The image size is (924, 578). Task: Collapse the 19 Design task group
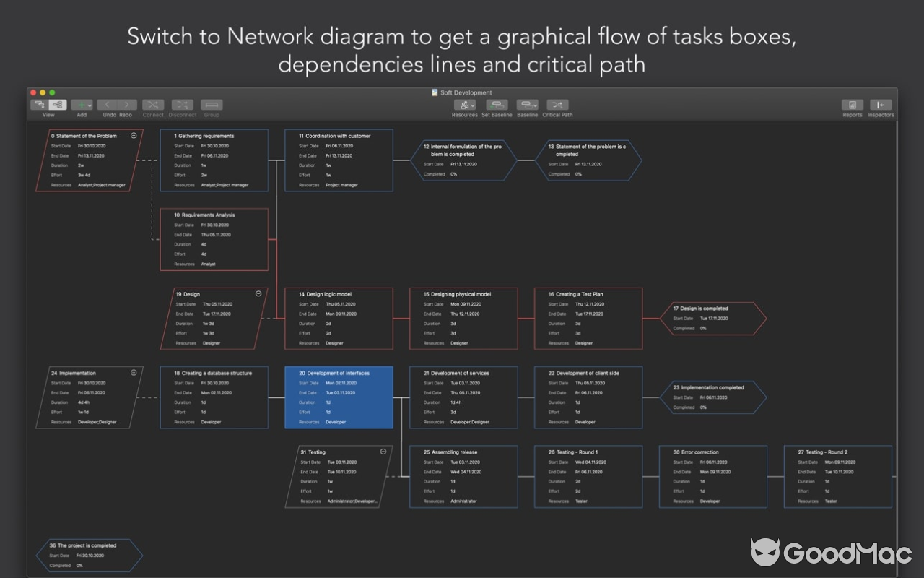[x=258, y=294]
